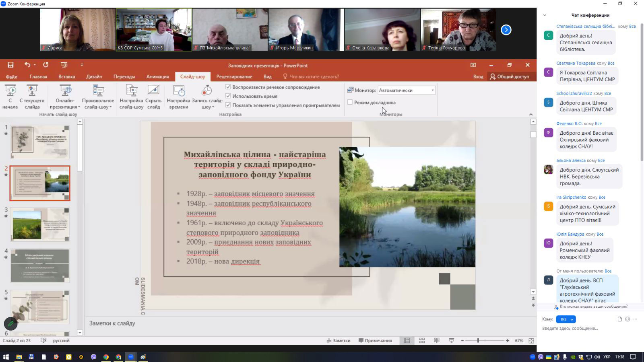Collapse the PowerPoint ribbon
The width and height of the screenshot is (644, 362).
coord(531,115)
